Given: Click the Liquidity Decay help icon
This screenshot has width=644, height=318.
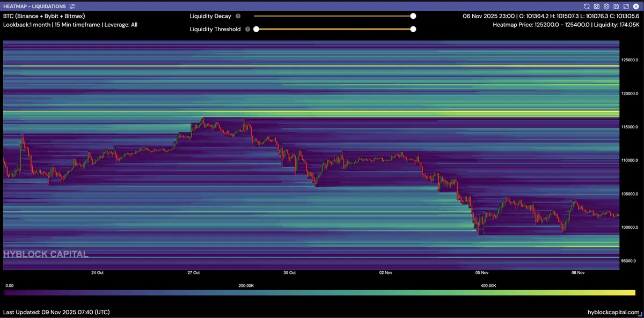Looking at the screenshot, I should [238, 17].
